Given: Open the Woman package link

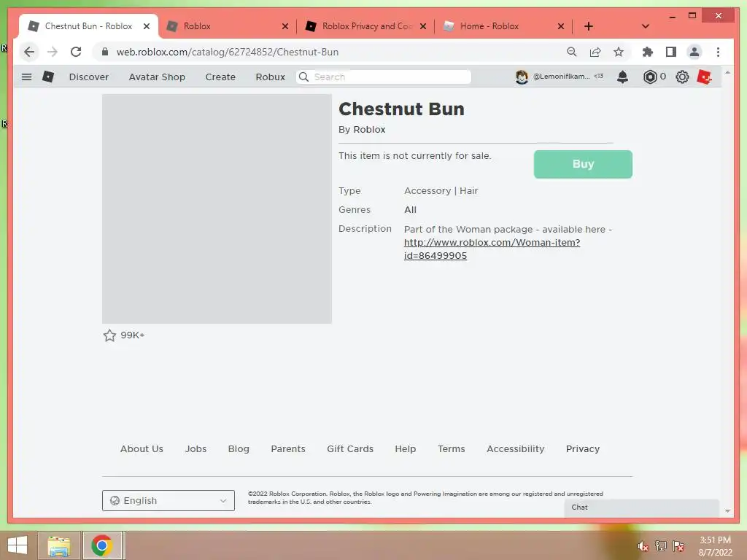Looking at the screenshot, I should pos(492,249).
